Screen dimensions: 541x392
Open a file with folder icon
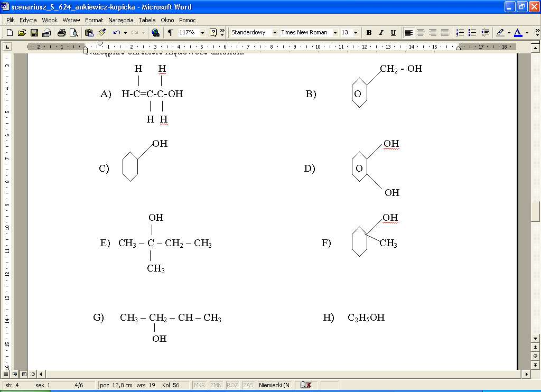click(22, 32)
